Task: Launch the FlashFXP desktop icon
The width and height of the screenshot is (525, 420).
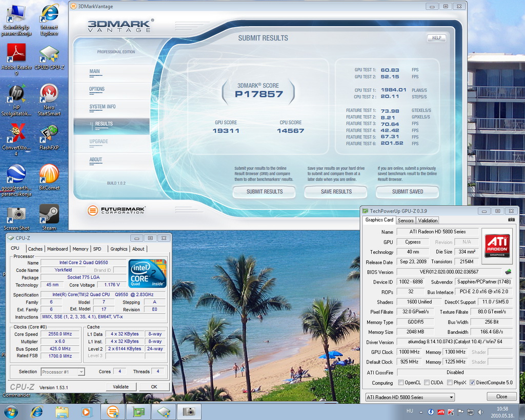Action: (x=49, y=137)
